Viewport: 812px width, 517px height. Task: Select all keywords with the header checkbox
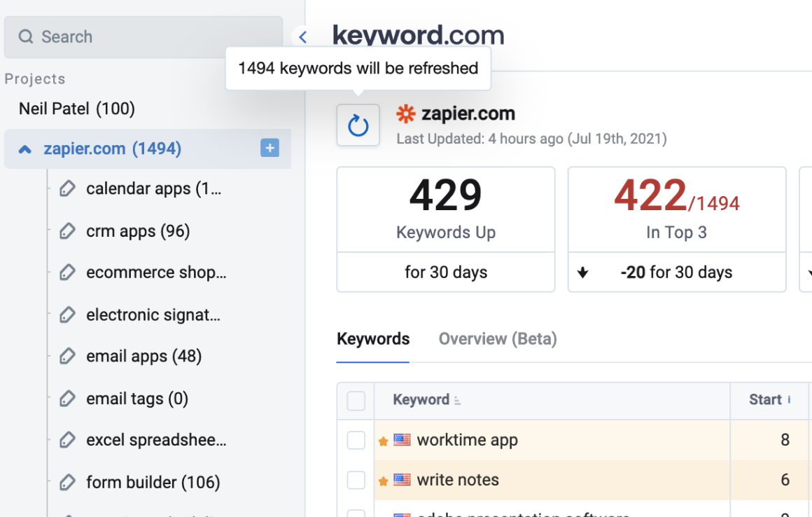[356, 401]
